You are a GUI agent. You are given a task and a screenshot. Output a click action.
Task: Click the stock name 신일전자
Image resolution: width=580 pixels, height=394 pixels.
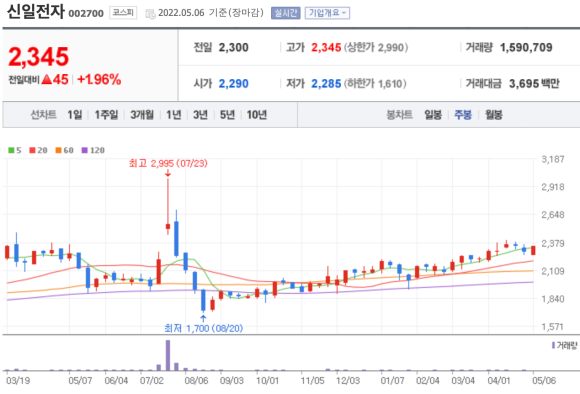coord(36,12)
